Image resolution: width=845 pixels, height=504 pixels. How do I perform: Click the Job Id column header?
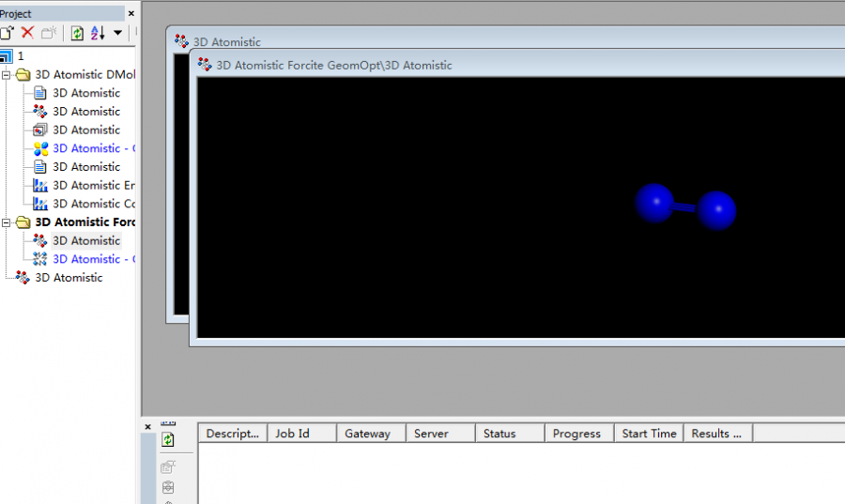coord(291,434)
